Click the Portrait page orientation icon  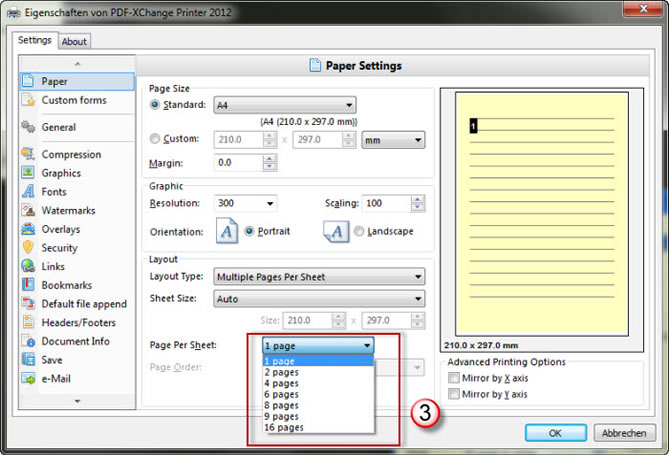pyautogui.click(x=227, y=231)
